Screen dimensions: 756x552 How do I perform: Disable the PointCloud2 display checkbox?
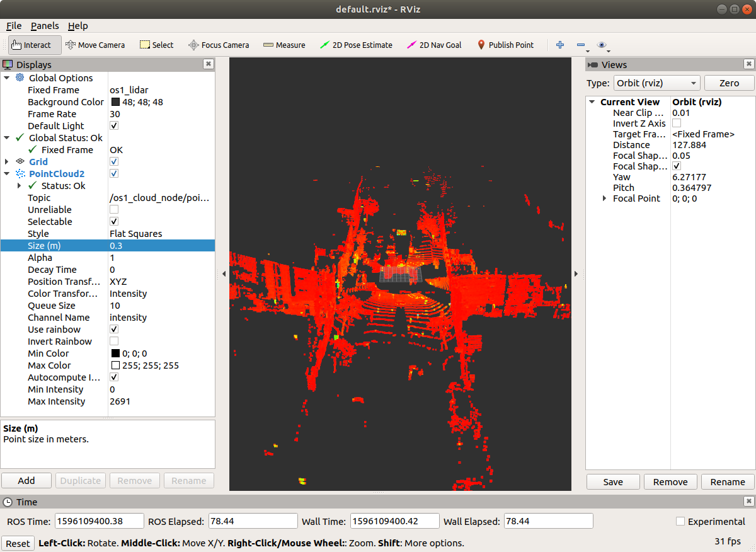[x=114, y=173]
